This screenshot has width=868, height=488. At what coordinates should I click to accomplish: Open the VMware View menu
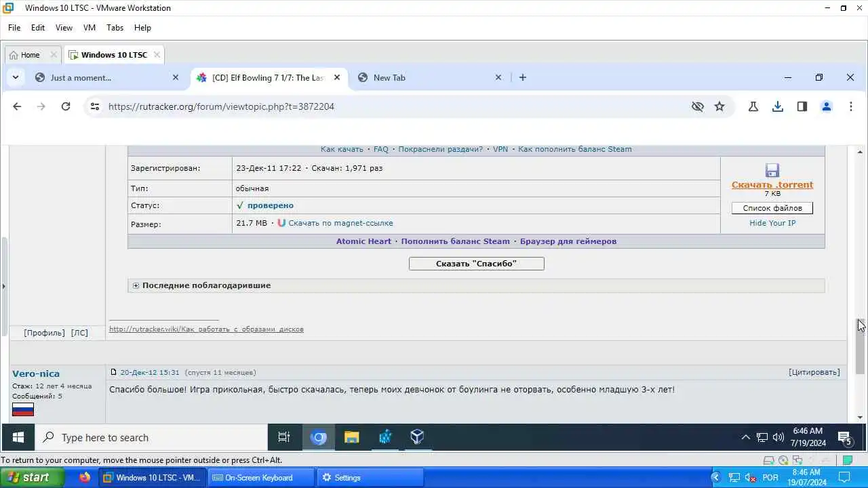[x=64, y=28]
